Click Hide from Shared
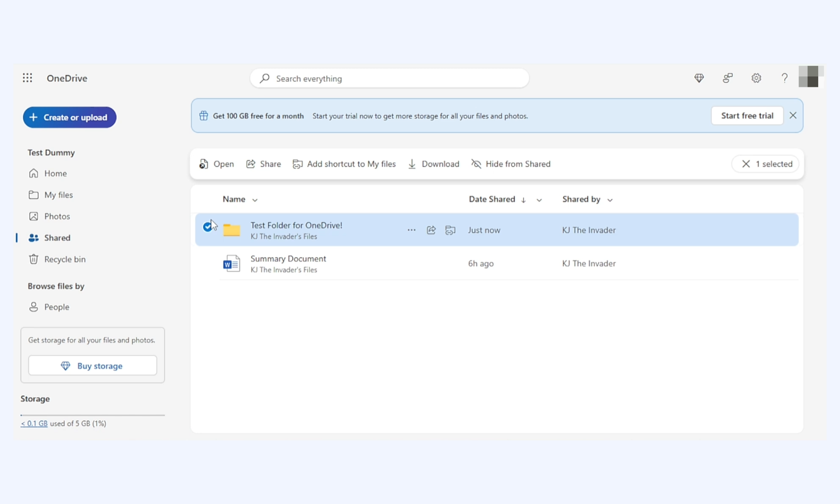Viewport: 840px width, 504px height. (511, 164)
